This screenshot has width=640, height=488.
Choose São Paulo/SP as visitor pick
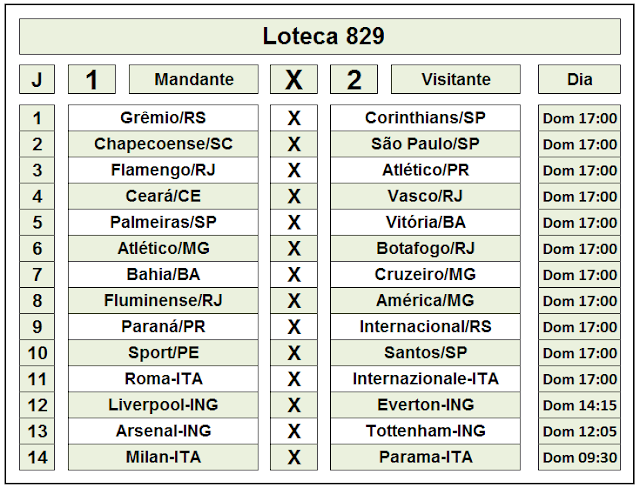(425, 144)
